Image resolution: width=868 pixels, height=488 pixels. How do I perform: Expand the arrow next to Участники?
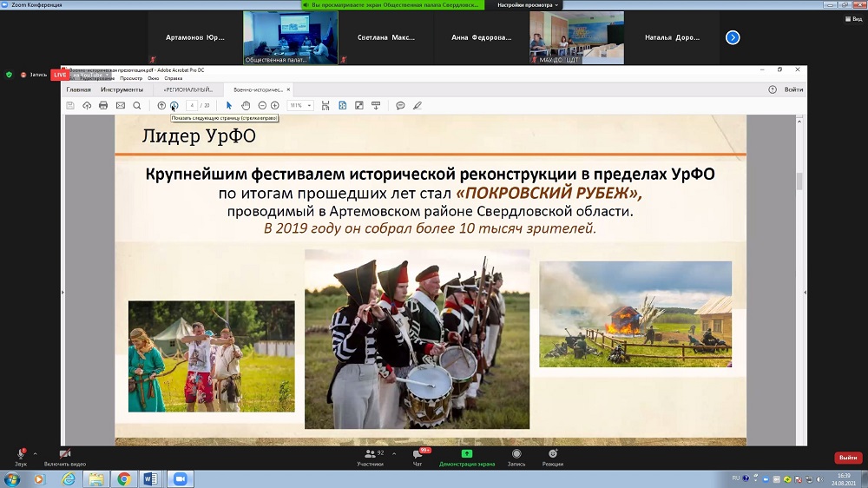coord(394,453)
